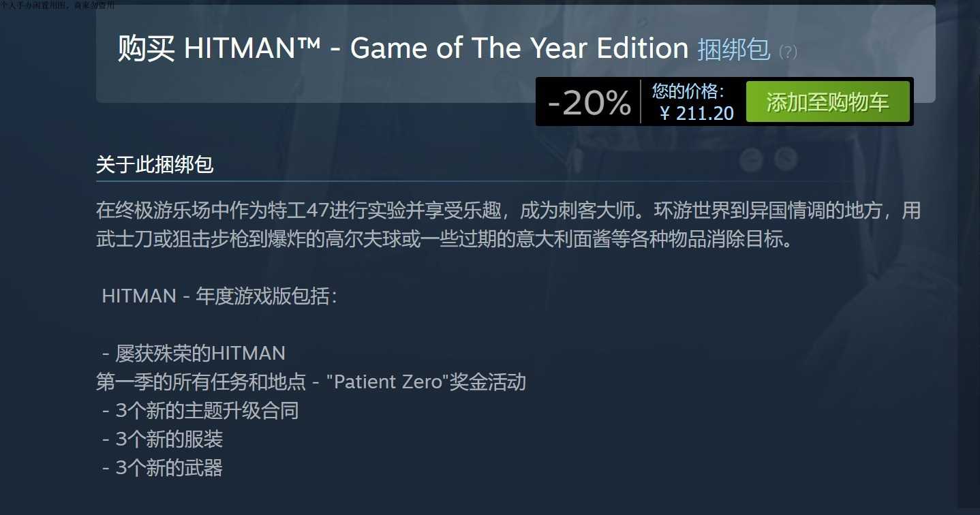Click the watermark text at top-left corner
980x515 pixels.
[58, 5]
